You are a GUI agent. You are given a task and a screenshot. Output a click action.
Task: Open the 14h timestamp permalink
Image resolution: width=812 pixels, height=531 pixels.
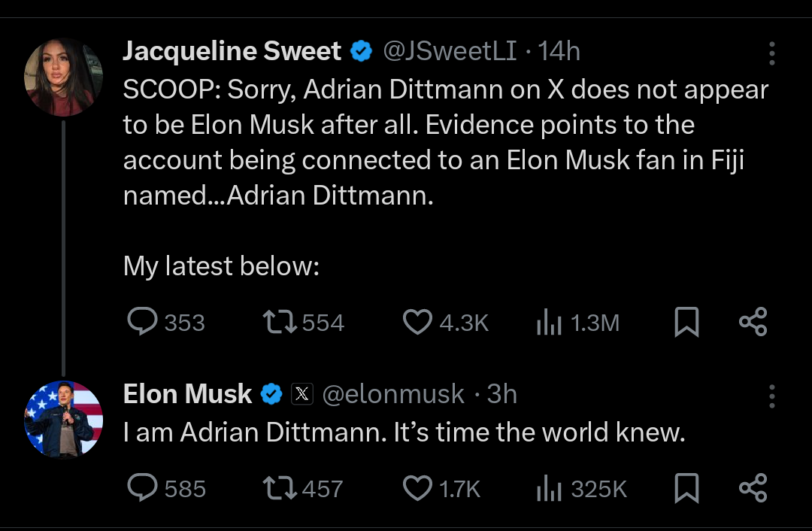point(558,51)
